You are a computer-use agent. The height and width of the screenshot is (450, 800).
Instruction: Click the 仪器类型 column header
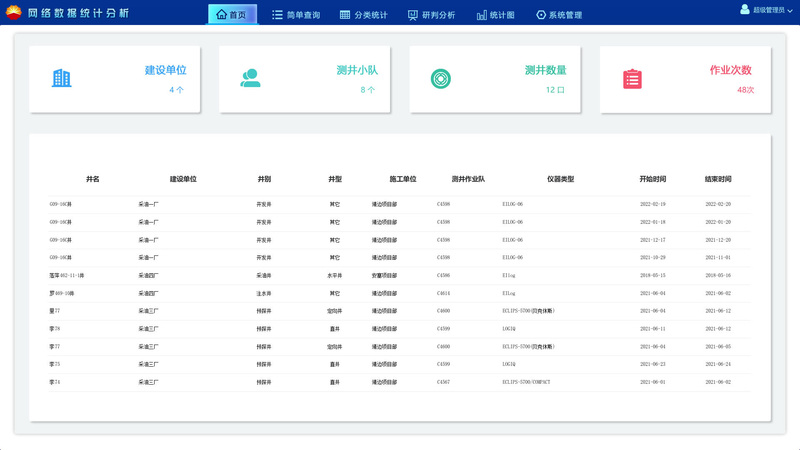tap(560, 179)
